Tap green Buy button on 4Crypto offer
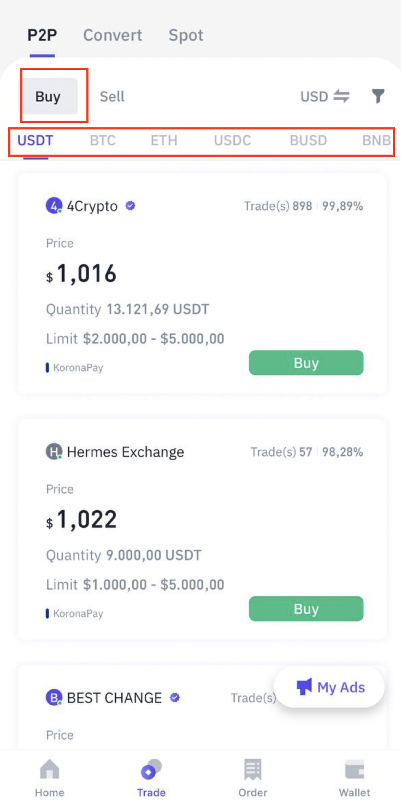Viewport: 402px width, 802px height. click(x=306, y=363)
